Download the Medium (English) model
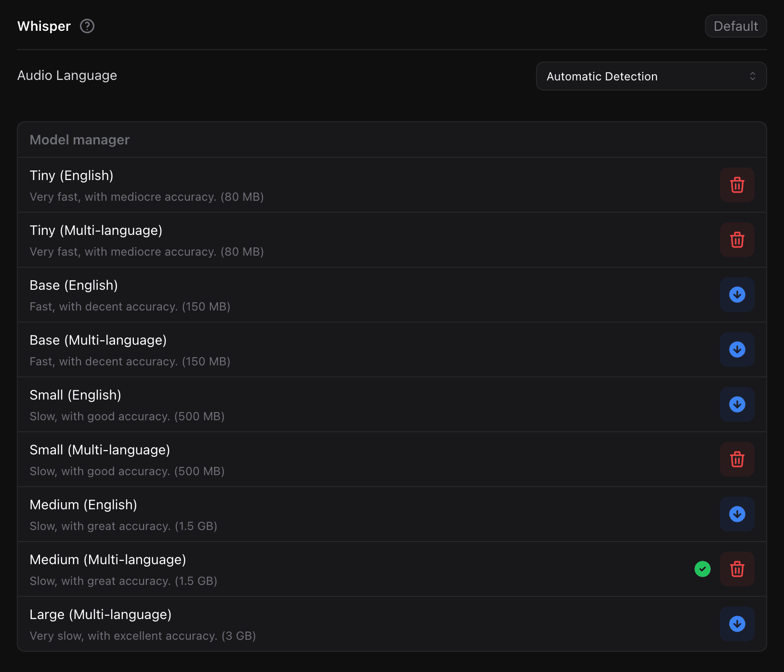Image resolution: width=784 pixels, height=672 pixels. coord(737,514)
